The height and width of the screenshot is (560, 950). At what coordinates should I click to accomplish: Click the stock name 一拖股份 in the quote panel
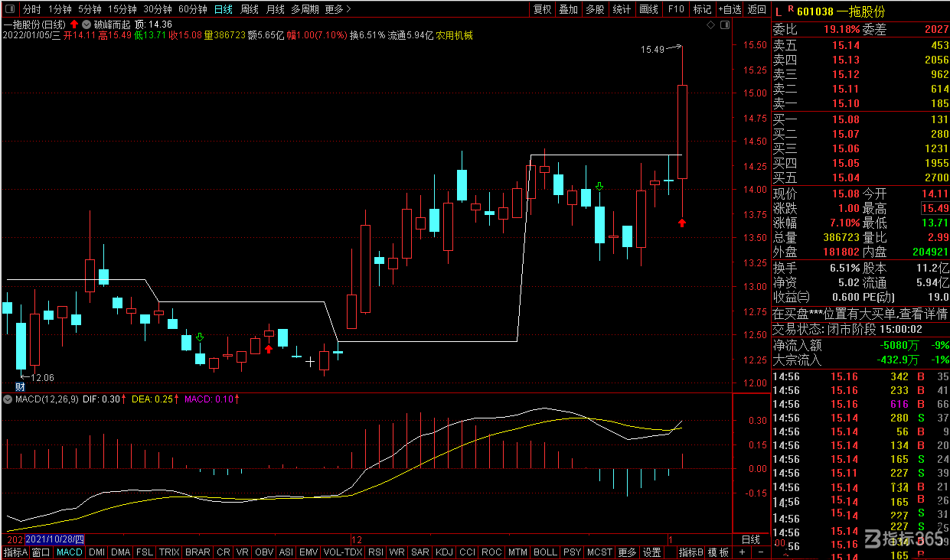click(861, 11)
